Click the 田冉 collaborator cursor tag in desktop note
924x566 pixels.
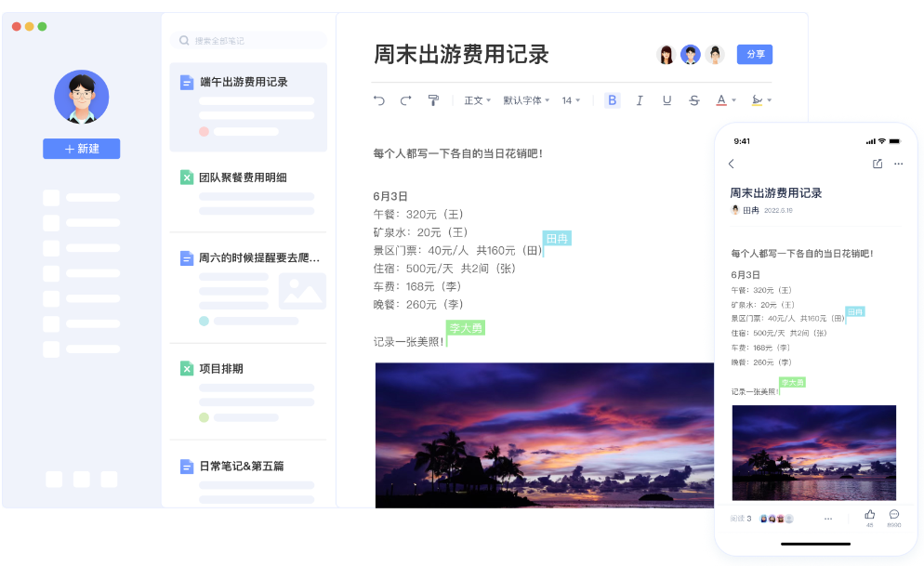(557, 239)
